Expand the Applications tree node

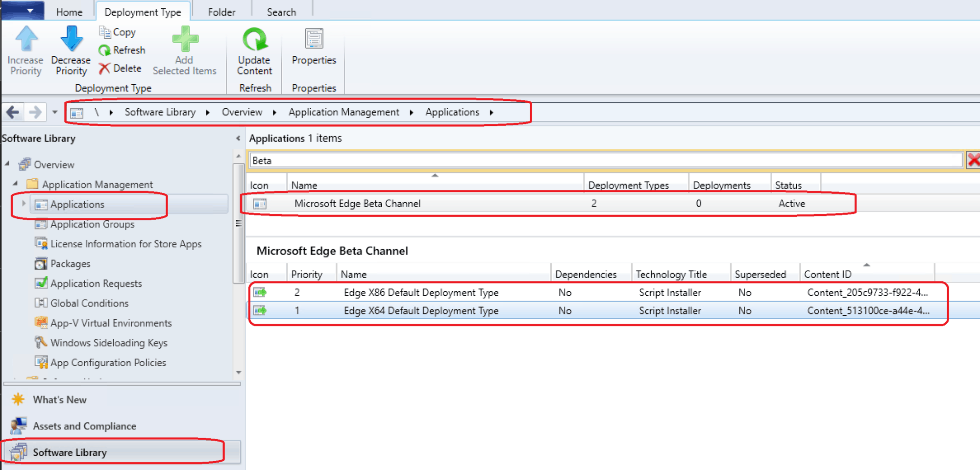pyautogui.click(x=24, y=204)
